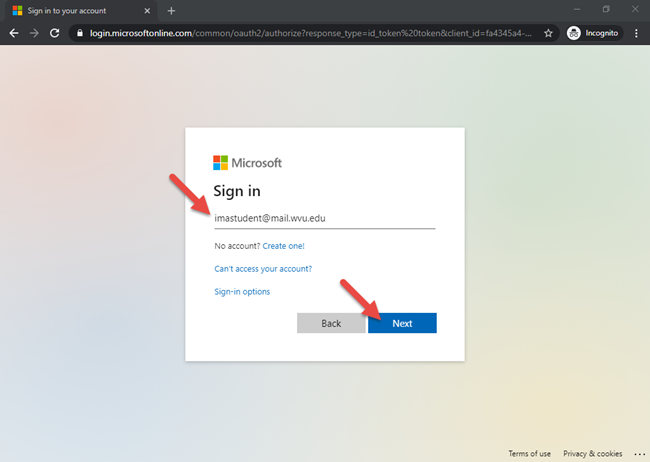Viewport: 650px width, 462px height.
Task: Click the email field containing imastudent@mail.wvu.edu
Action: [x=325, y=219]
